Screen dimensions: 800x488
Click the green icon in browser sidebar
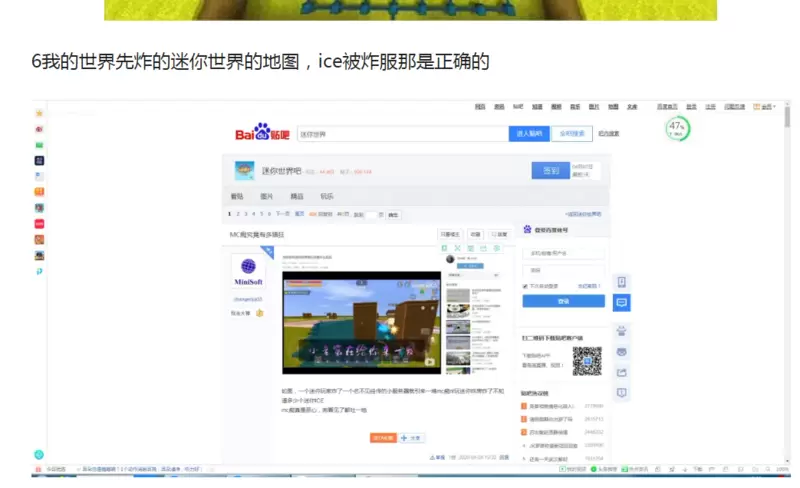tap(39, 145)
